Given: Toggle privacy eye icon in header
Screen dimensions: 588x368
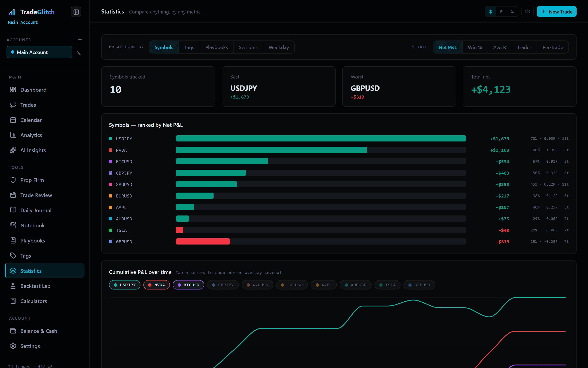Looking at the screenshot, I should 527,11.
